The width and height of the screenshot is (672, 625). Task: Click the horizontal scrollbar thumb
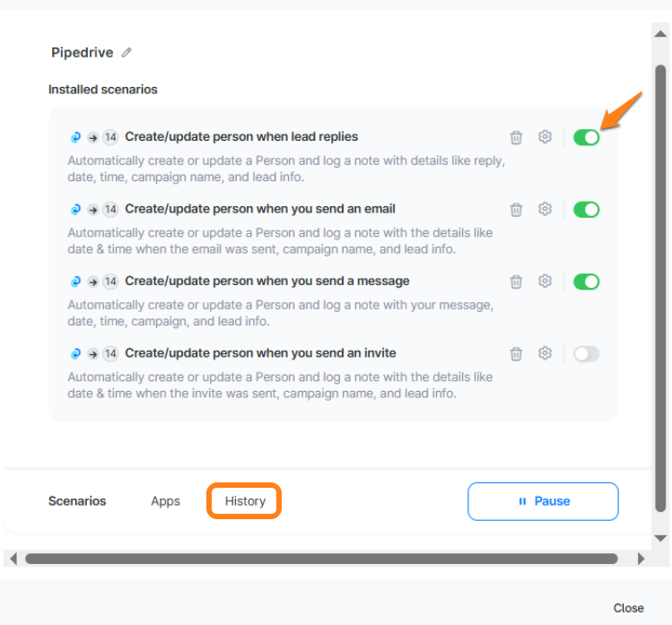tap(321, 559)
